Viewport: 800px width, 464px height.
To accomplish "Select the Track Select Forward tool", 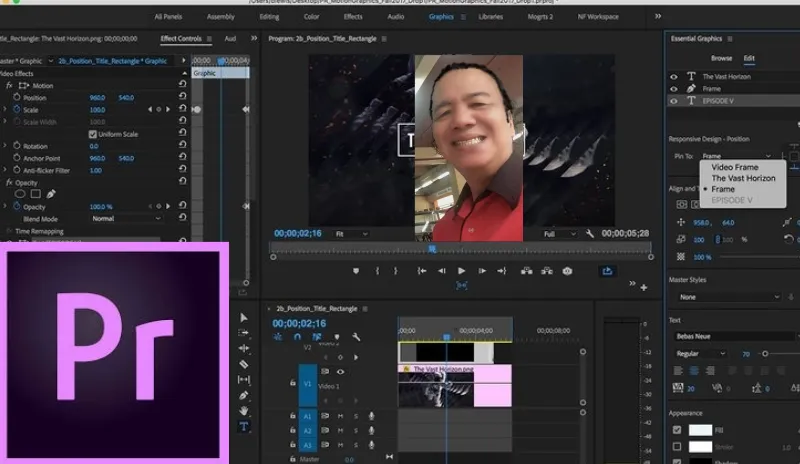I will (x=244, y=333).
